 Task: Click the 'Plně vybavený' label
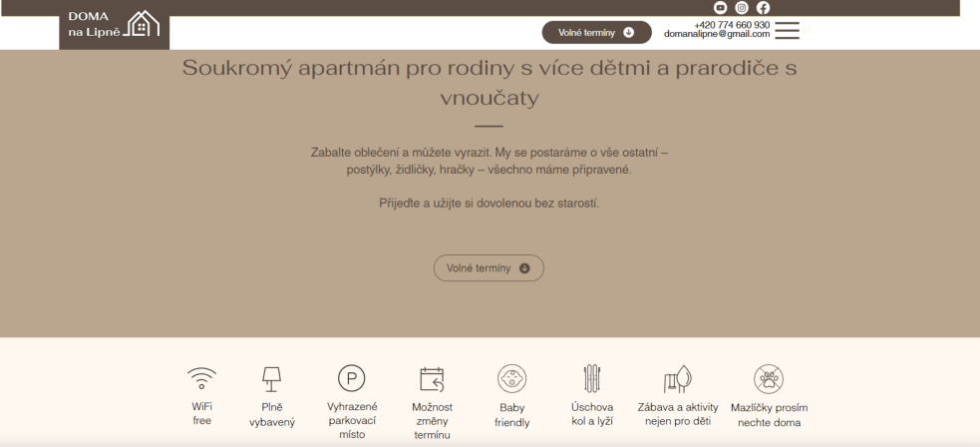272,414
